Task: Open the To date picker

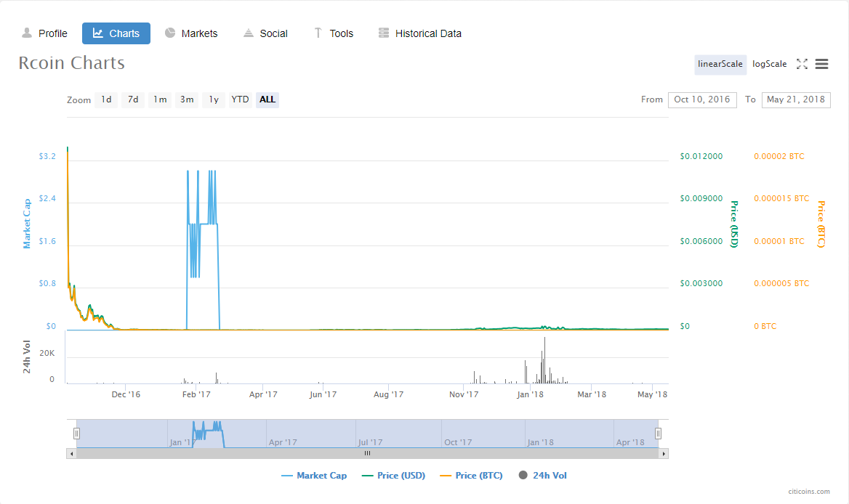Action: coord(796,99)
